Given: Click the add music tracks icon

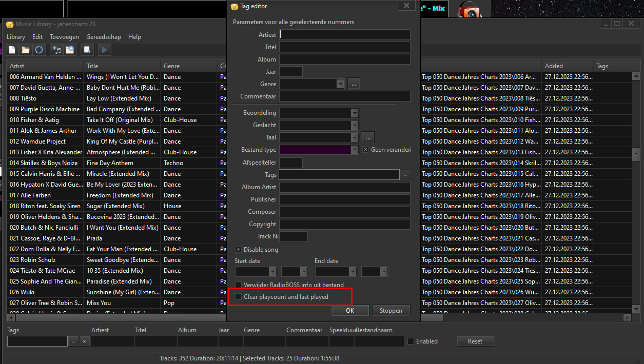Looking at the screenshot, I should tap(56, 50).
